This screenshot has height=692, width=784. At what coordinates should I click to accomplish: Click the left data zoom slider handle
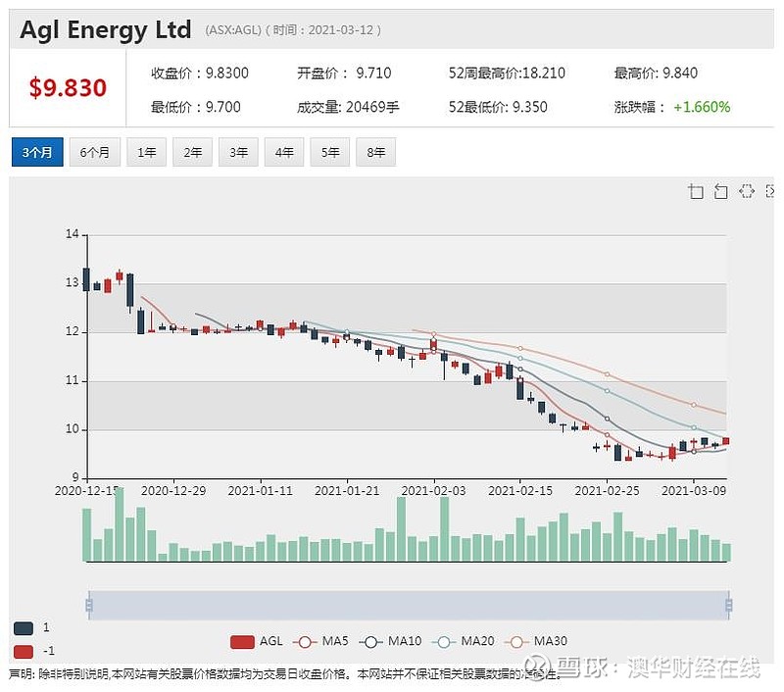[x=89, y=606]
